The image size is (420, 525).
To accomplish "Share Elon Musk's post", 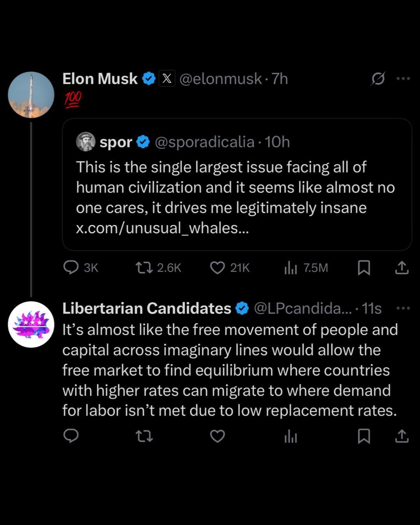I will 402,268.
